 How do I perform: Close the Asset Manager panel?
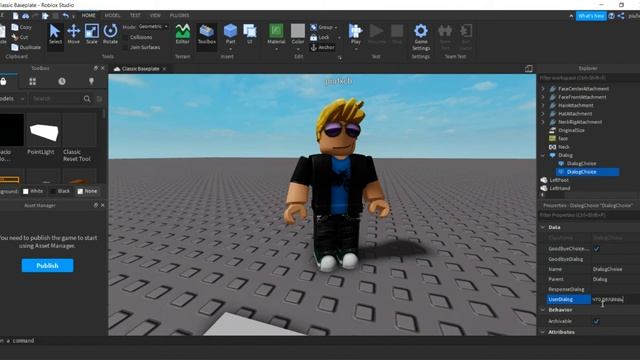102,205
